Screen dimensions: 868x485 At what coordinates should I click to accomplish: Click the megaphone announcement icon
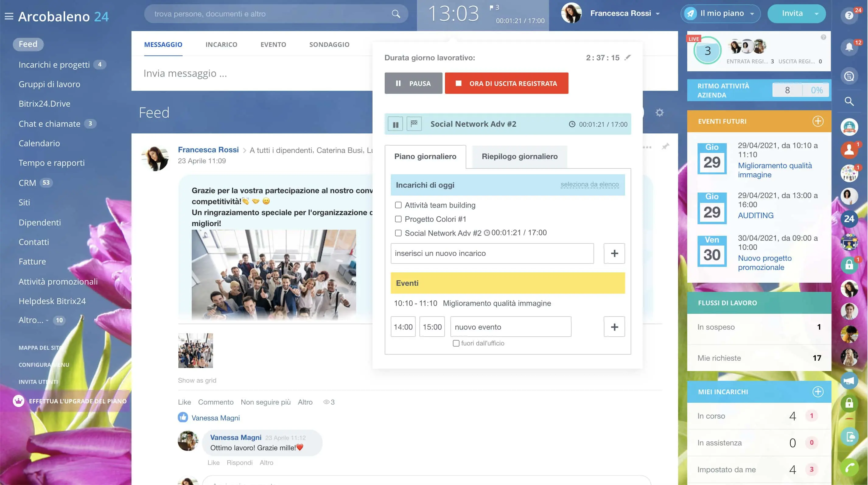[849, 381]
